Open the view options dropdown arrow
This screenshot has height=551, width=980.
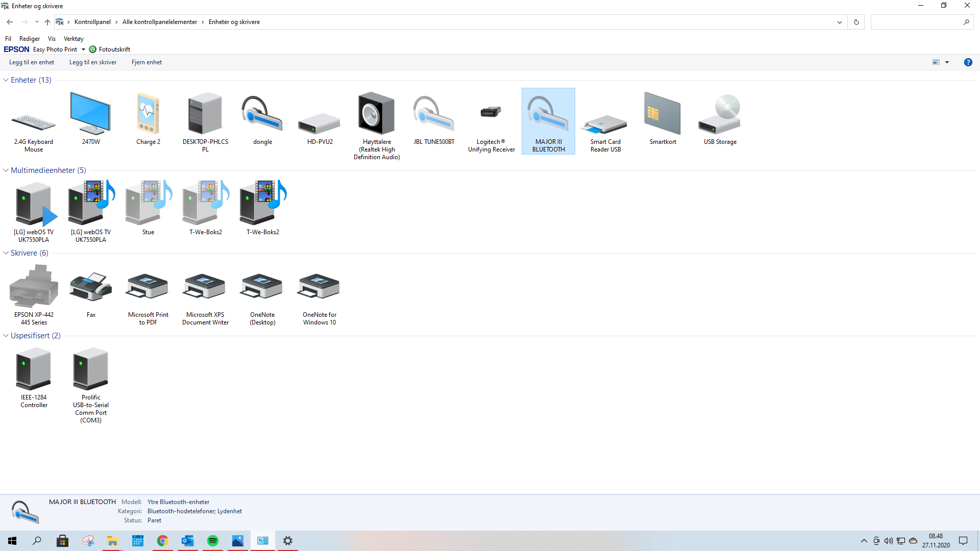[x=947, y=62]
